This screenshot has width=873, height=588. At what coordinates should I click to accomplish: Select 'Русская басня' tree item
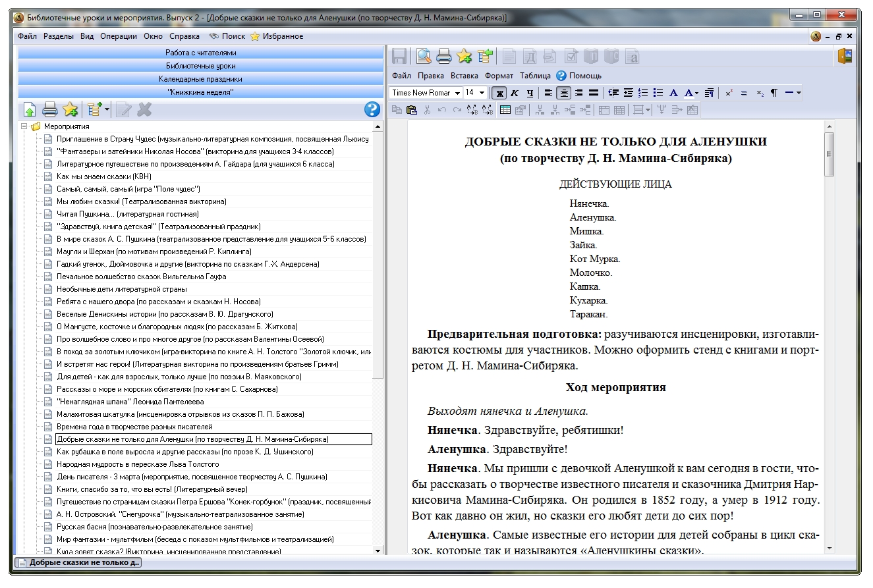(x=155, y=527)
